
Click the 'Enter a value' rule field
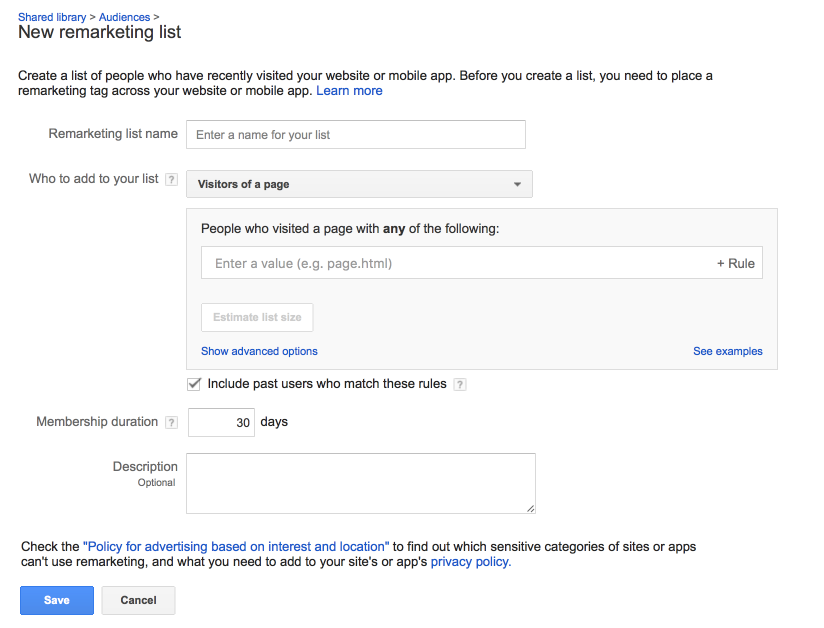[x=455, y=263]
